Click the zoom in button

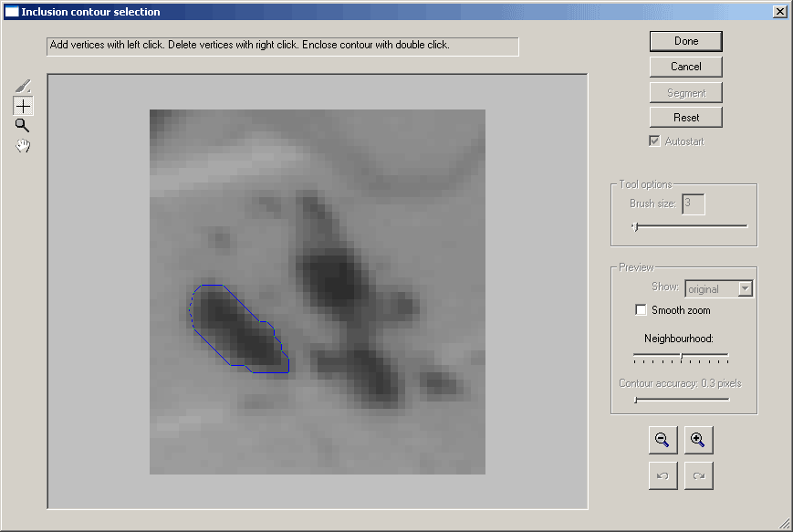pyautogui.click(x=698, y=440)
